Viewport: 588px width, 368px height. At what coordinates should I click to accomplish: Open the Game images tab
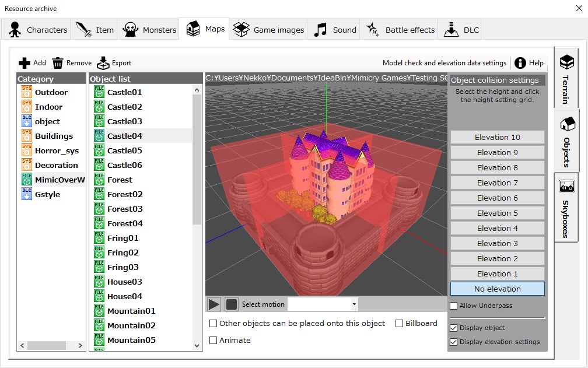[268, 30]
